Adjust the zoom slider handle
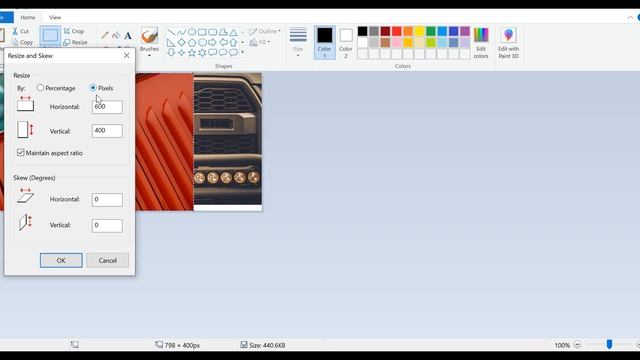The image size is (640, 360). (x=609, y=344)
